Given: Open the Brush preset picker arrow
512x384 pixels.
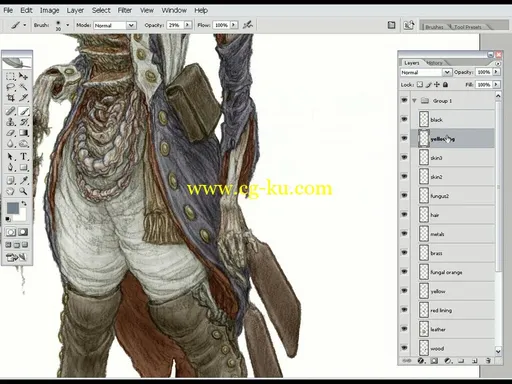Looking at the screenshot, I should (68, 25).
